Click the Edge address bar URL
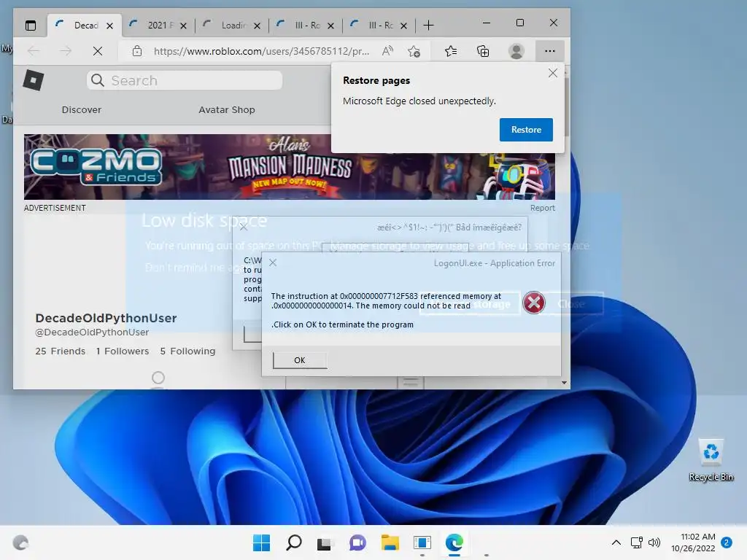 tap(261, 51)
